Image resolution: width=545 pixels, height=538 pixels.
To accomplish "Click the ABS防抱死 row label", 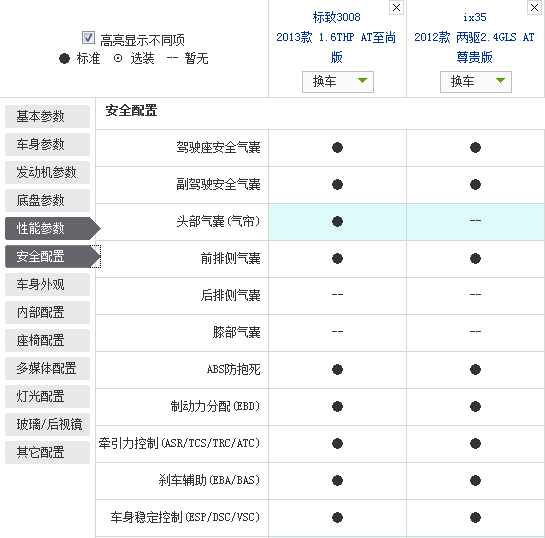I will [x=233, y=369].
